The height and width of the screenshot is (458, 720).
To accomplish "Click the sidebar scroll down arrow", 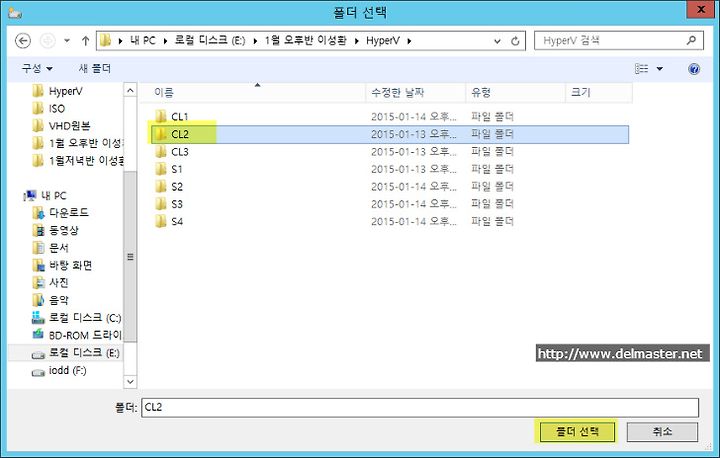I will click(130, 382).
